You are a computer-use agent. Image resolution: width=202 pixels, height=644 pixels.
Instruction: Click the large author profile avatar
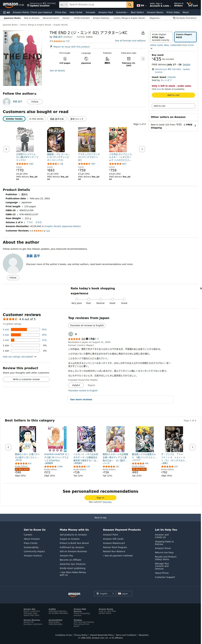[x=13, y=264]
